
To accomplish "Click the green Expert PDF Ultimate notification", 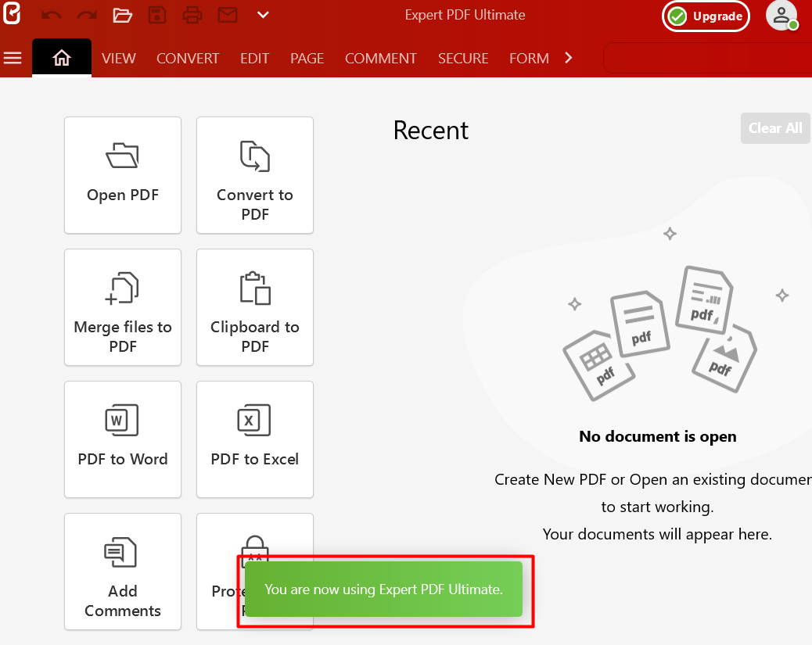I will point(384,589).
